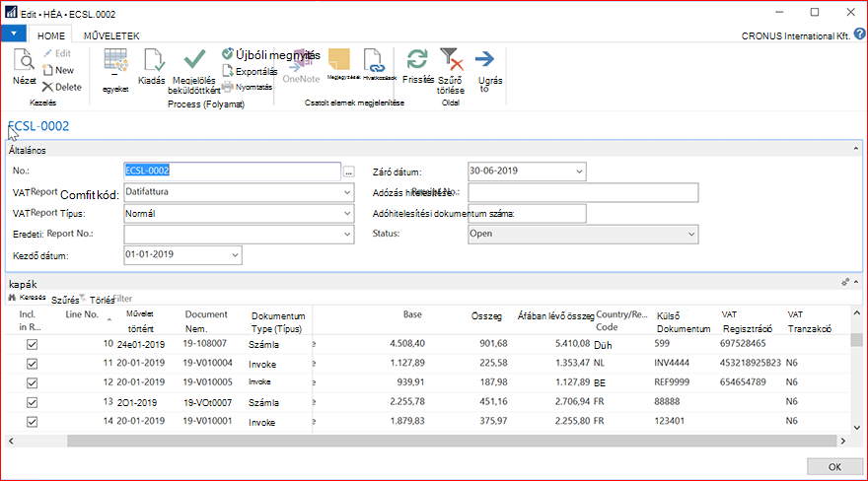Click the Adózás hitelesítése input field
Screen dimensions: 868x481
[583, 192]
